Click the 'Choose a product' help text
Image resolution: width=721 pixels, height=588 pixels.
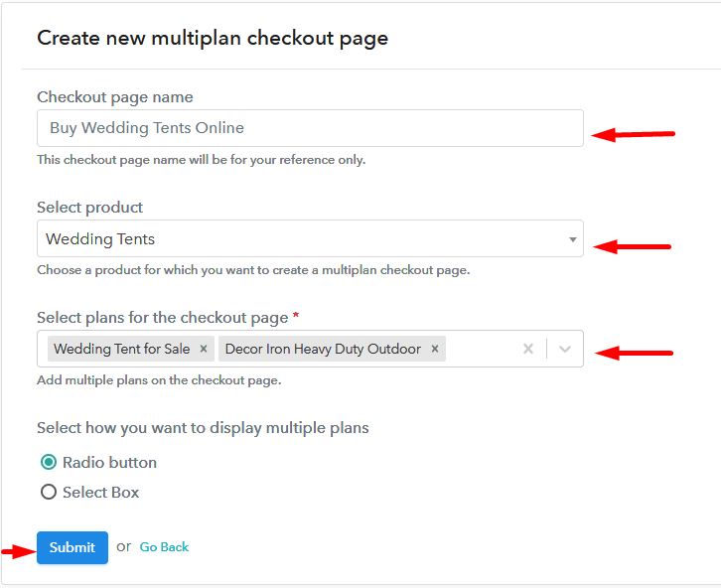(253, 270)
